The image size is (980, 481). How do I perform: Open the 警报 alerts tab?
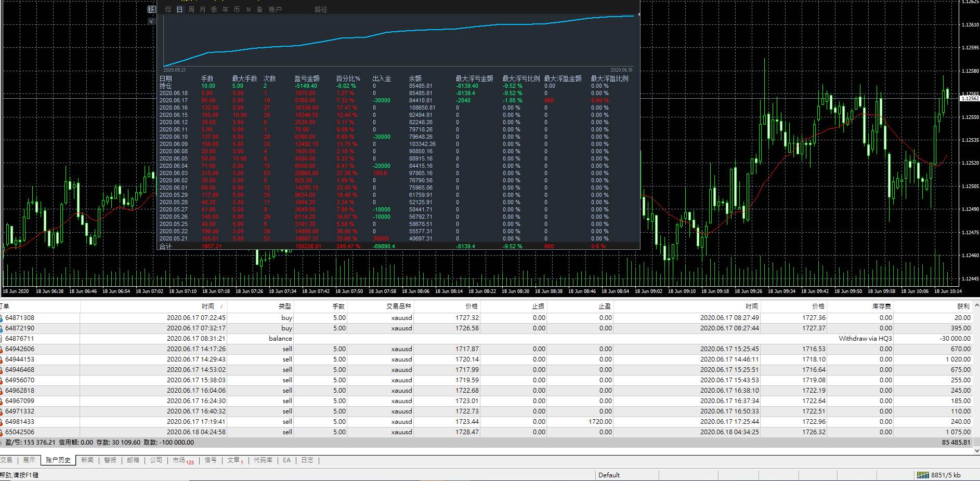coord(110,460)
